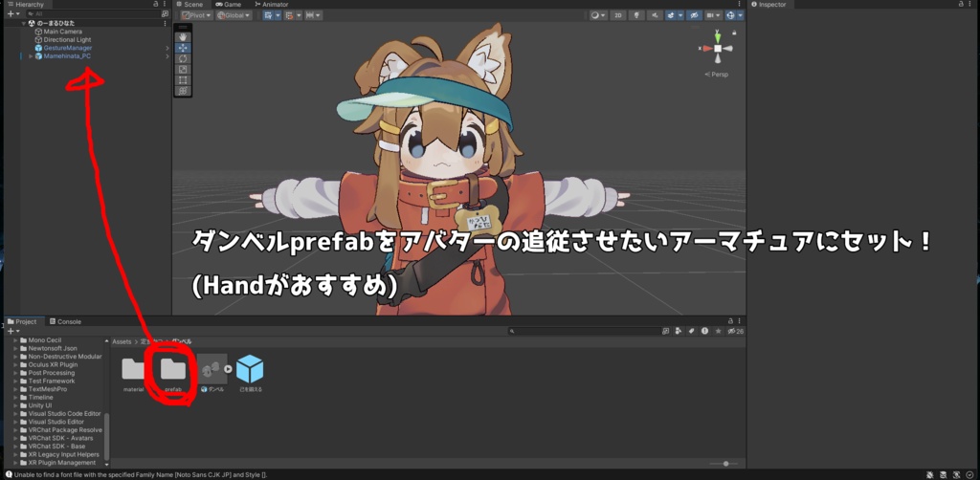The width and height of the screenshot is (980, 480).
Task: Toggle scene lighting button
Action: (x=636, y=15)
